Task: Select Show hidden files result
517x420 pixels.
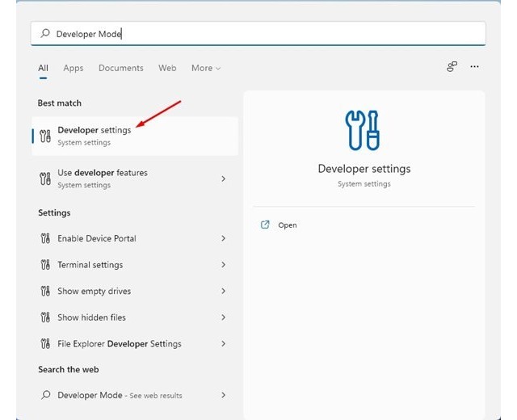Action: click(x=135, y=317)
